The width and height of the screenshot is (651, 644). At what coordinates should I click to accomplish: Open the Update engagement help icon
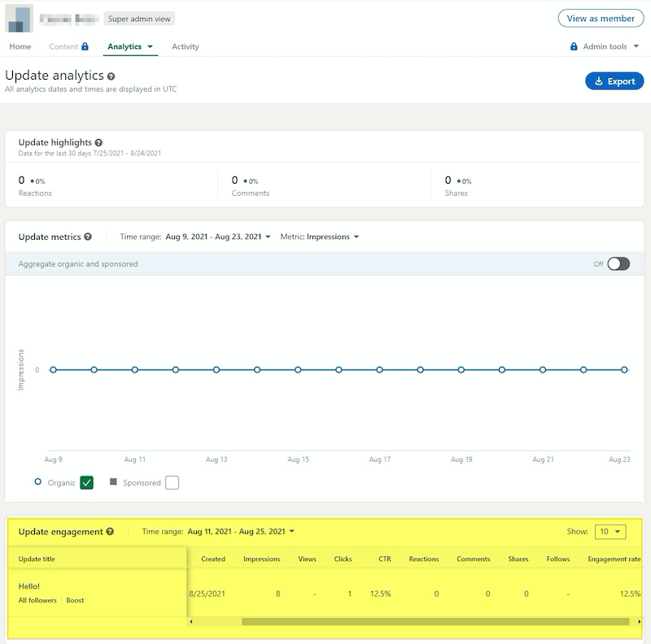click(x=110, y=532)
